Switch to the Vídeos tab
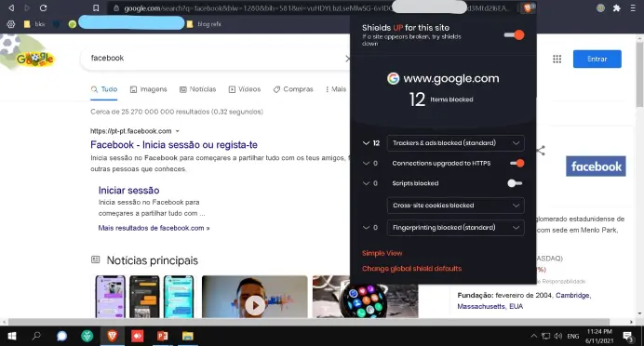 click(x=245, y=89)
